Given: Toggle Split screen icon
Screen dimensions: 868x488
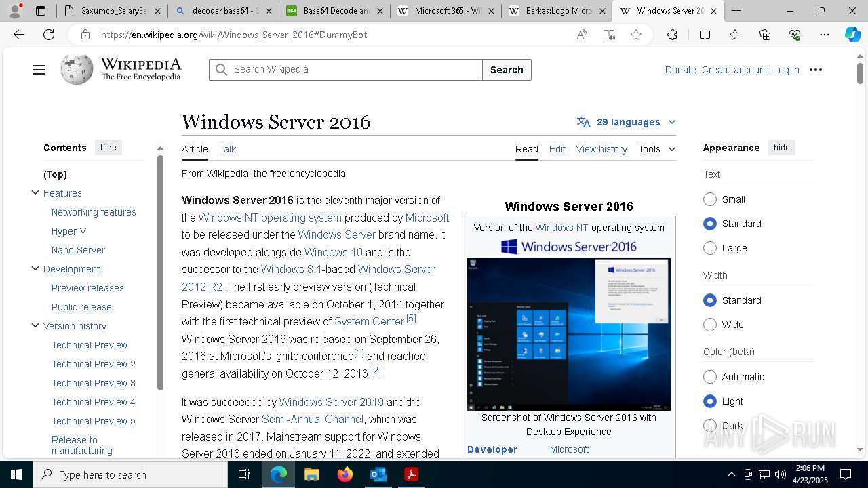Looking at the screenshot, I should click(x=705, y=35).
